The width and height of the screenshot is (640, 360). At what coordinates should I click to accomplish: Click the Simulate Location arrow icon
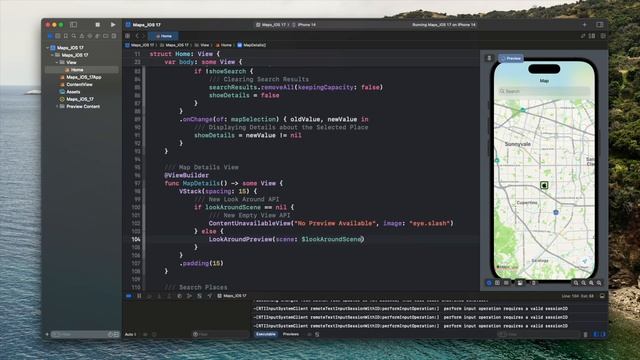click(x=209, y=296)
